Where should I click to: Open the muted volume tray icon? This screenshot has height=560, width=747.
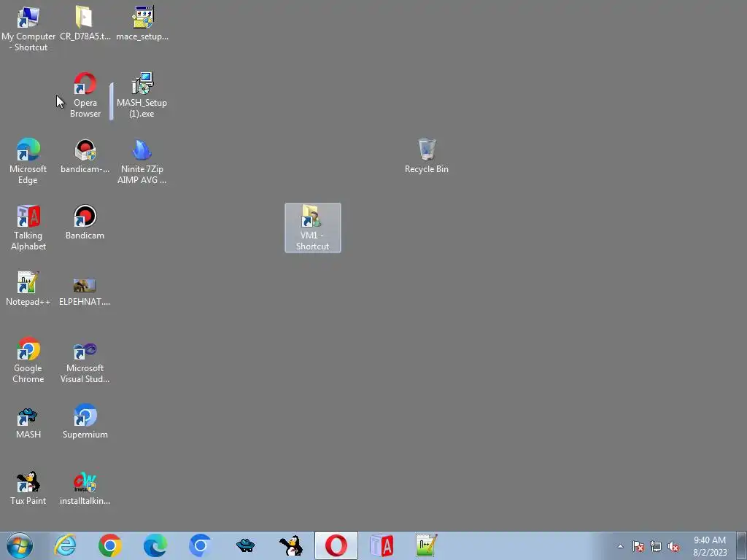pyautogui.click(x=673, y=546)
